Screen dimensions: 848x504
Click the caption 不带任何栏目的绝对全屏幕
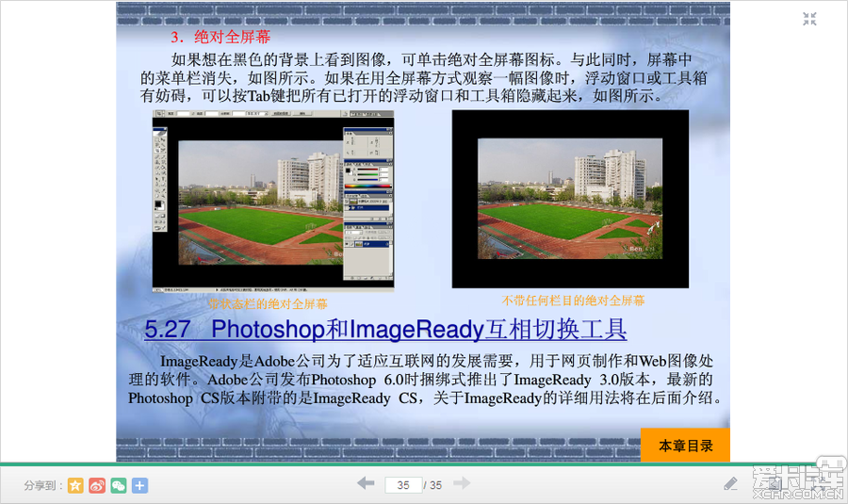[573, 301]
